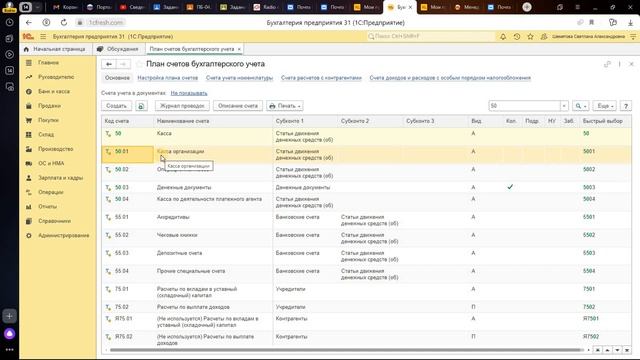Open help question mark button
Viewport: 640px width, 360px height.
tap(626, 106)
